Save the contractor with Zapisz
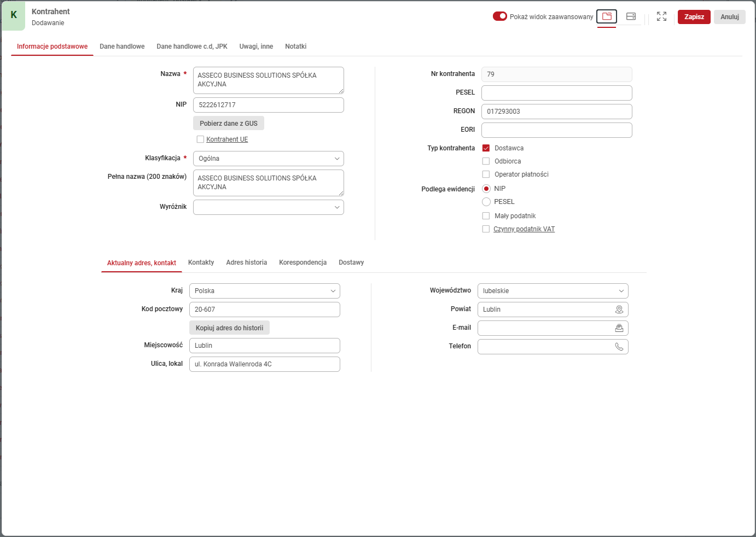The height and width of the screenshot is (537, 756). point(694,17)
